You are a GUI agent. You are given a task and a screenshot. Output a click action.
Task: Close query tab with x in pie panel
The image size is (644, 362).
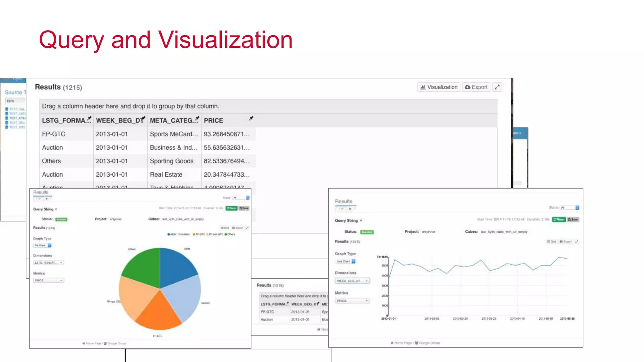tap(47, 199)
